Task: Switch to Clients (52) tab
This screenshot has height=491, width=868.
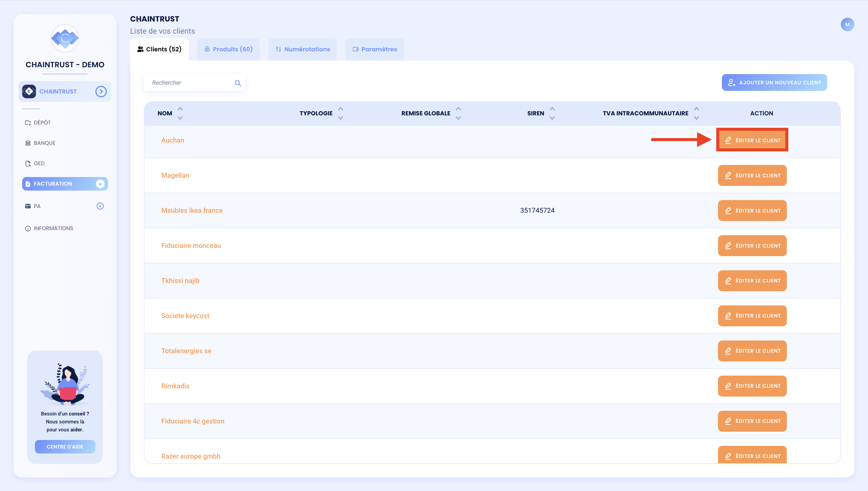Action: click(x=159, y=49)
